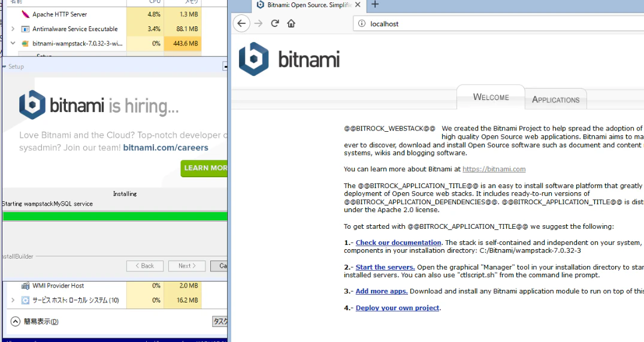Close the Bitnami browser tab
Screen dimensions: 644x342
point(358,5)
